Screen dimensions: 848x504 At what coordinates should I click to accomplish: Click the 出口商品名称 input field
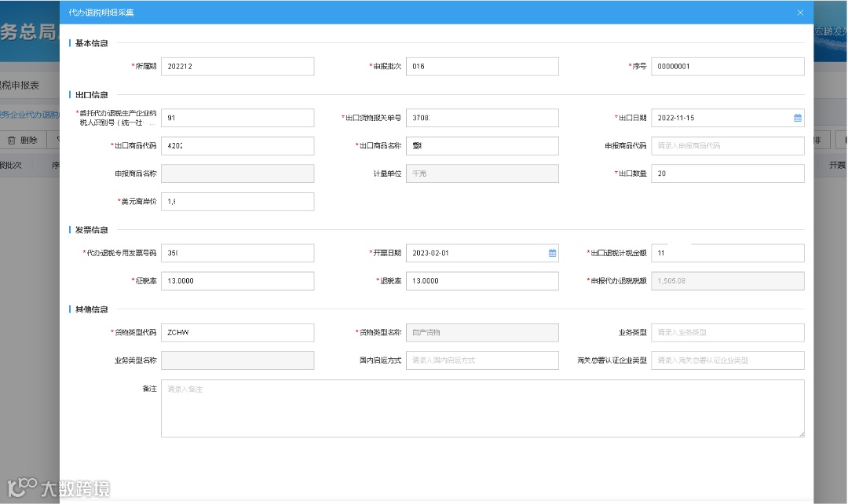pyautogui.click(x=482, y=146)
